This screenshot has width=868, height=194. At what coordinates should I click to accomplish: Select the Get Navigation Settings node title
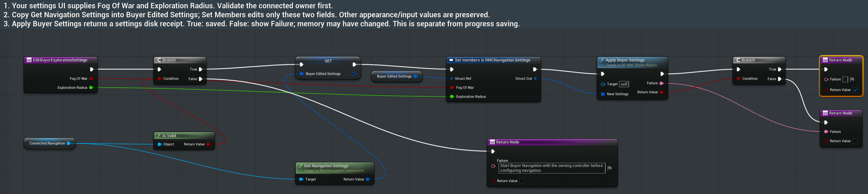click(326, 166)
